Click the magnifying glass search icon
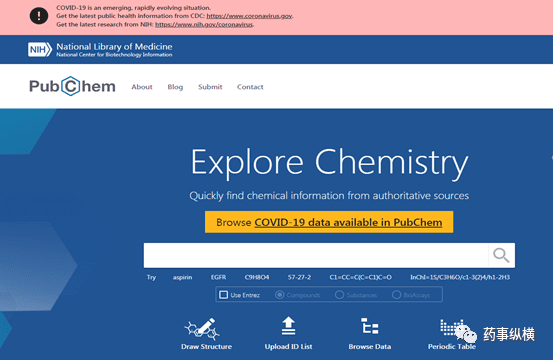The height and width of the screenshot is (360, 553). point(501,255)
